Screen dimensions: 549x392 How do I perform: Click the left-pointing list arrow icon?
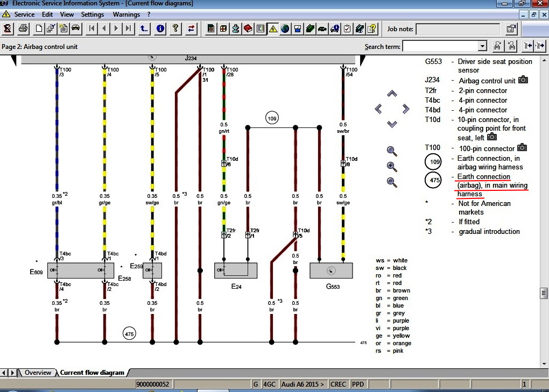pyautogui.click(x=527, y=46)
